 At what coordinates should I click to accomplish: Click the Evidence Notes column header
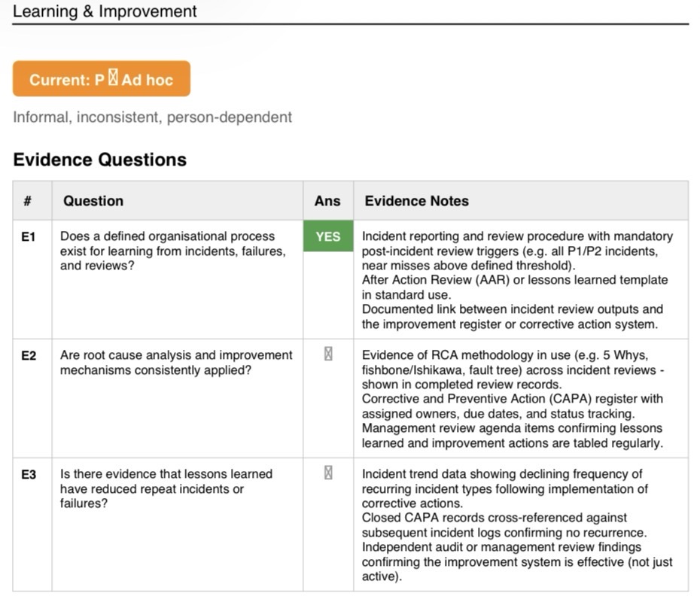pos(416,201)
